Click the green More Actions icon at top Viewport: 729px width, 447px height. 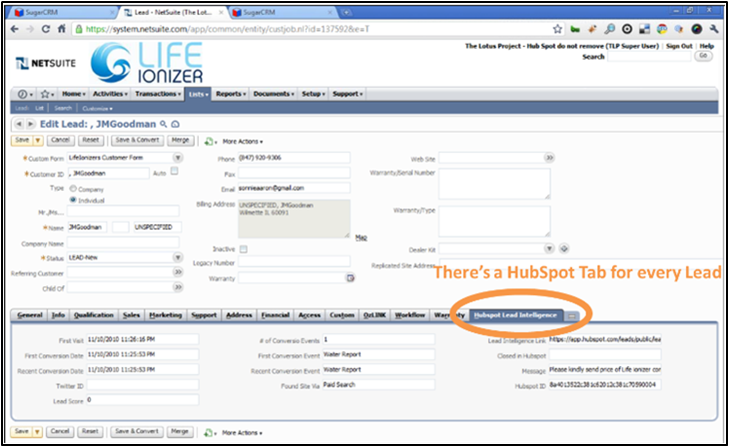coord(210,141)
